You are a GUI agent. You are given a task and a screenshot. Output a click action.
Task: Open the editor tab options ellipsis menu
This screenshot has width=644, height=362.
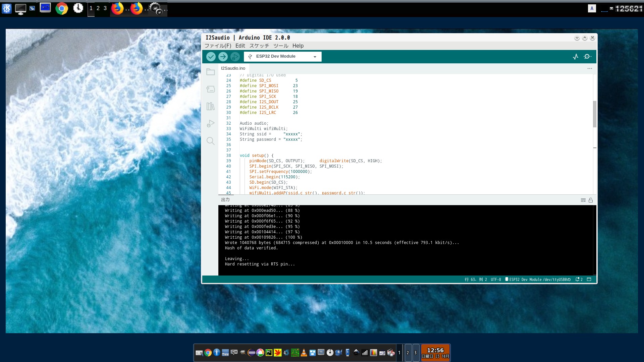pyautogui.click(x=589, y=68)
